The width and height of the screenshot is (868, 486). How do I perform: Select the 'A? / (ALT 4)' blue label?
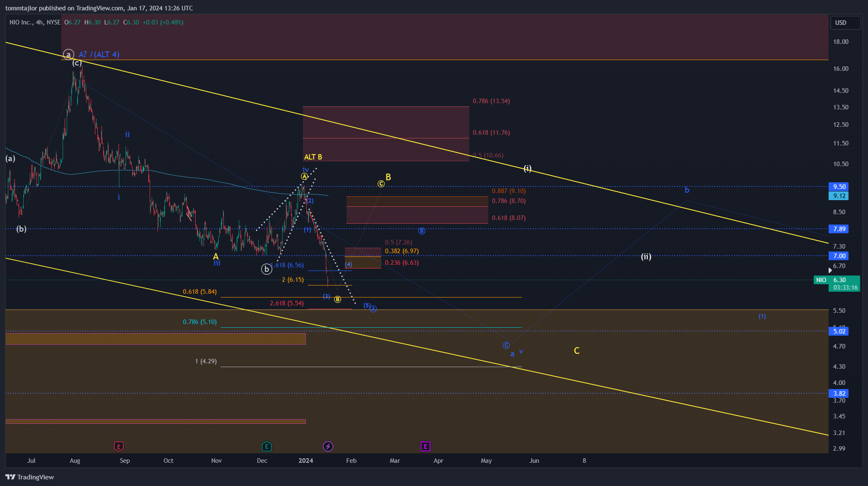[99, 54]
